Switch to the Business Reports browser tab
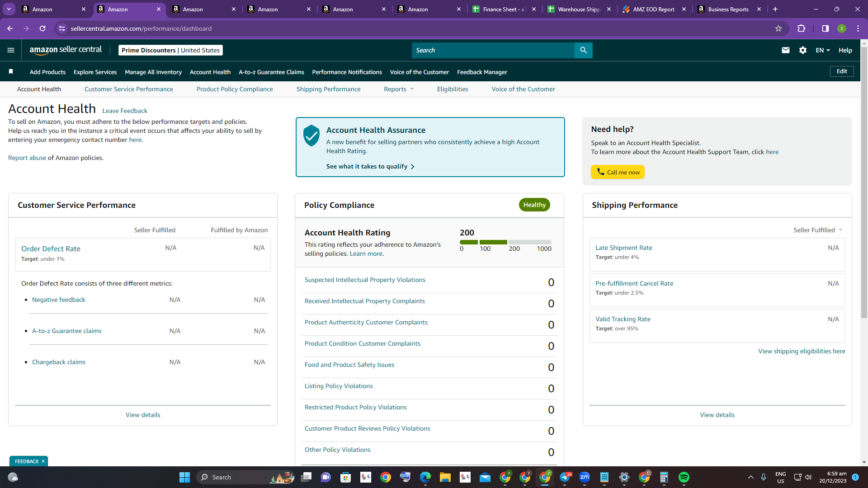This screenshot has height=488, width=868. pyautogui.click(x=730, y=9)
